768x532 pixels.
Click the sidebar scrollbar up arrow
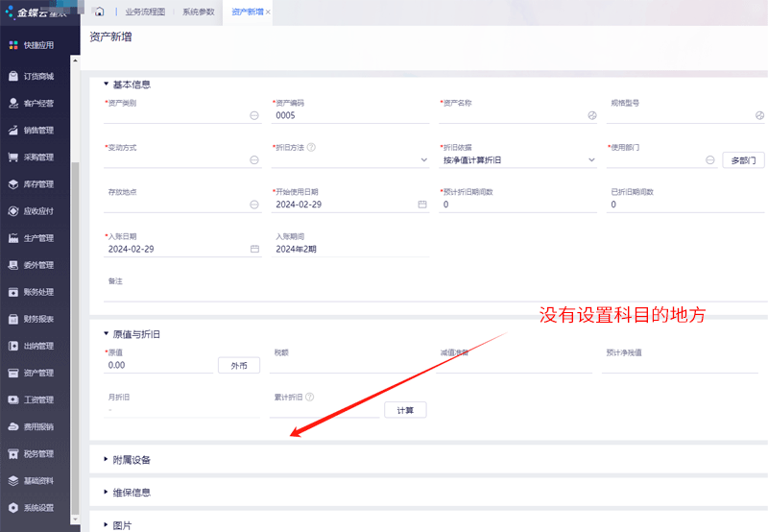point(75,60)
